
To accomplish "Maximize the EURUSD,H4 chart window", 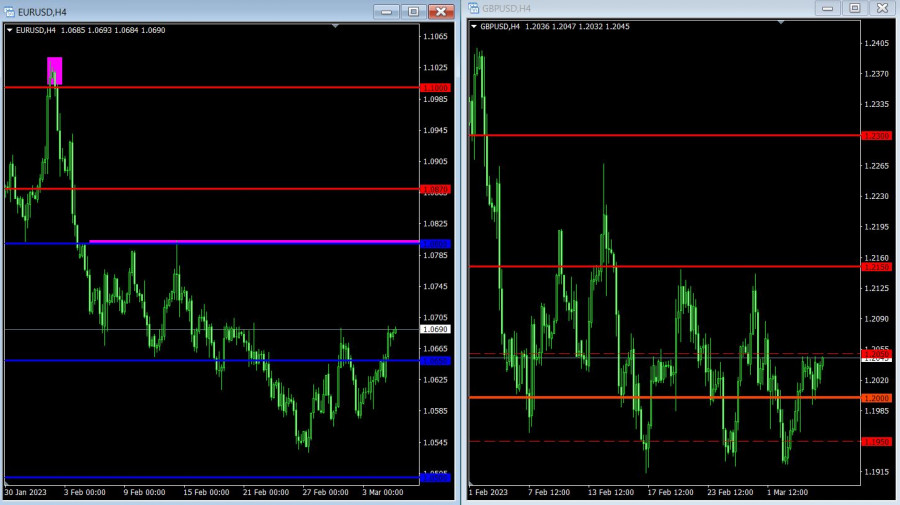I will [x=413, y=11].
